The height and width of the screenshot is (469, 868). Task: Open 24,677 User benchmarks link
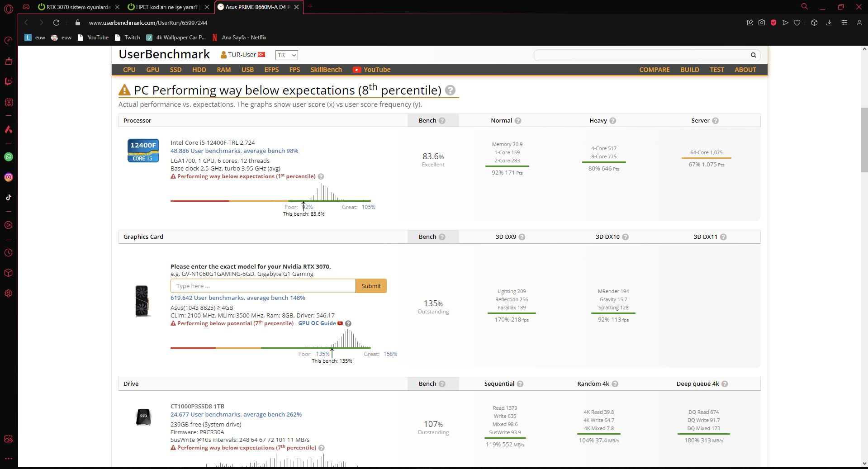click(x=236, y=415)
